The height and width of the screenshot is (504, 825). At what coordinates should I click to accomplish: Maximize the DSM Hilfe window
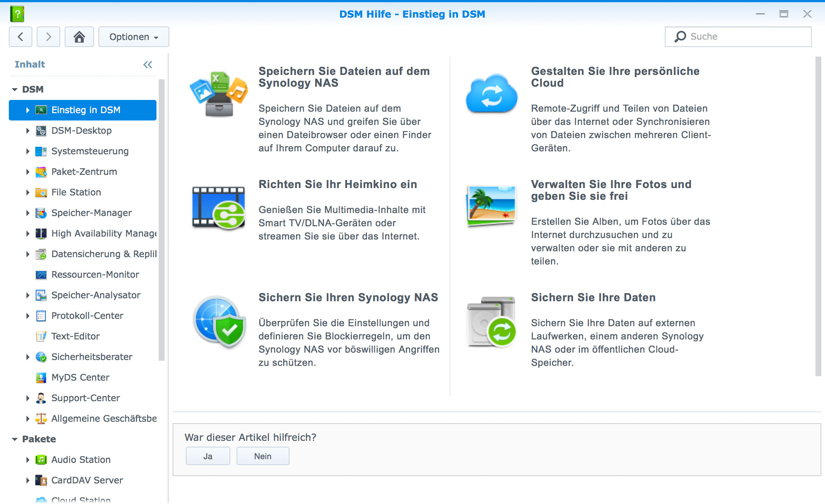pos(784,14)
